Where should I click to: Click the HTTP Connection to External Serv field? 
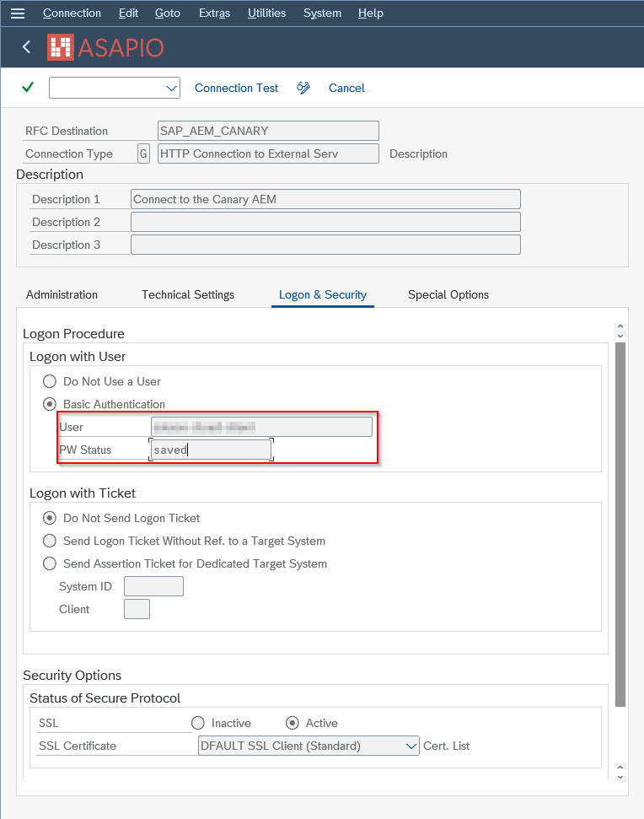click(268, 154)
